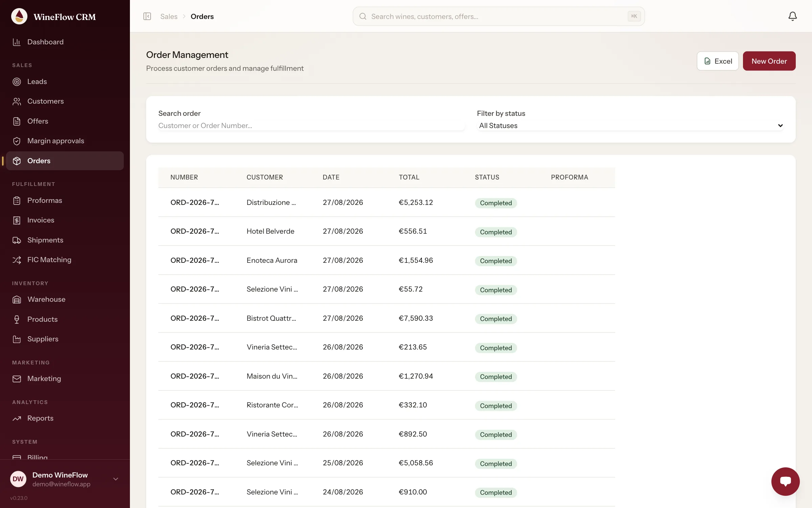Click the Sales breadcrumb link
Image resolution: width=812 pixels, height=508 pixels.
pos(169,16)
